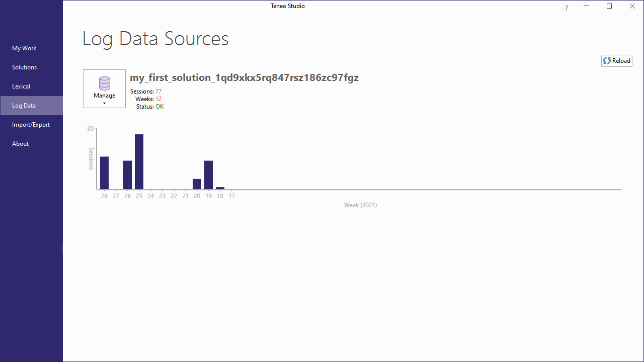Click axis label 24 on chart
Screen dimensions: 644x362
(150, 196)
